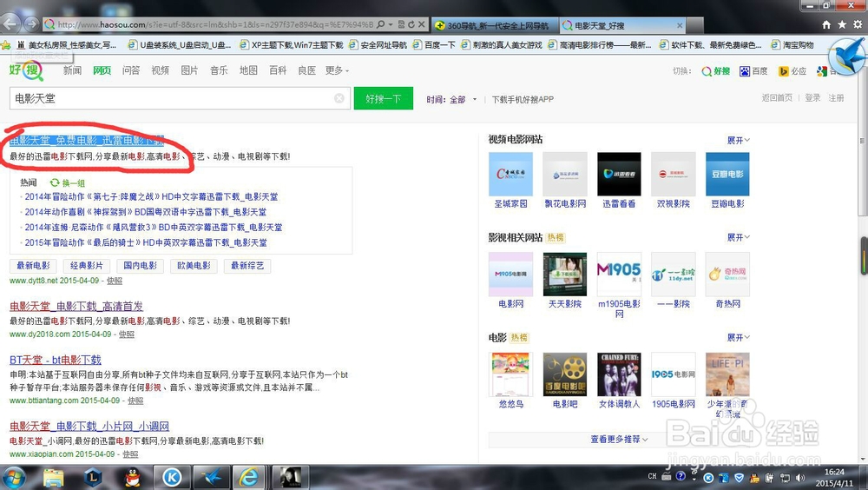
Task: Refresh page via address bar reload icon
Action: (x=411, y=24)
